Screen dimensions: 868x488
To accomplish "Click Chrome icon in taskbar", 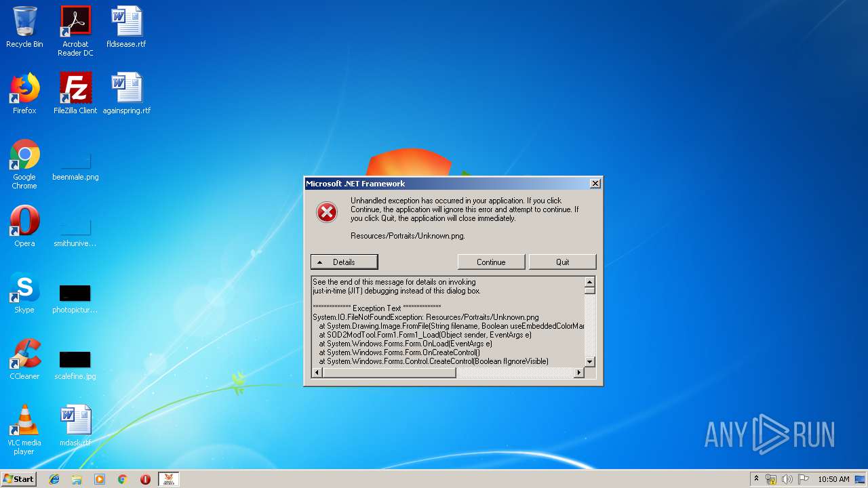I will click(122, 479).
